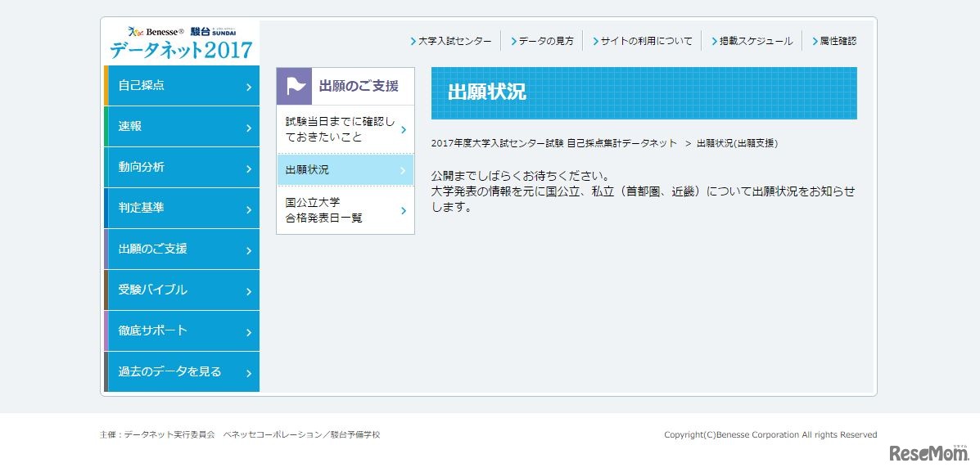Image resolution: width=980 pixels, height=472 pixels.
Task: Open the 動向分析 sidebar item
Action: point(183,168)
